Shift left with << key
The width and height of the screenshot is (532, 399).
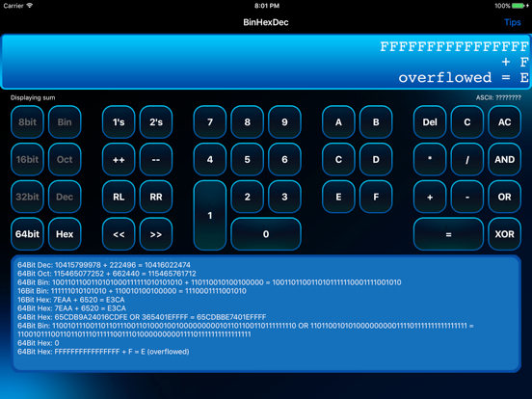click(119, 234)
